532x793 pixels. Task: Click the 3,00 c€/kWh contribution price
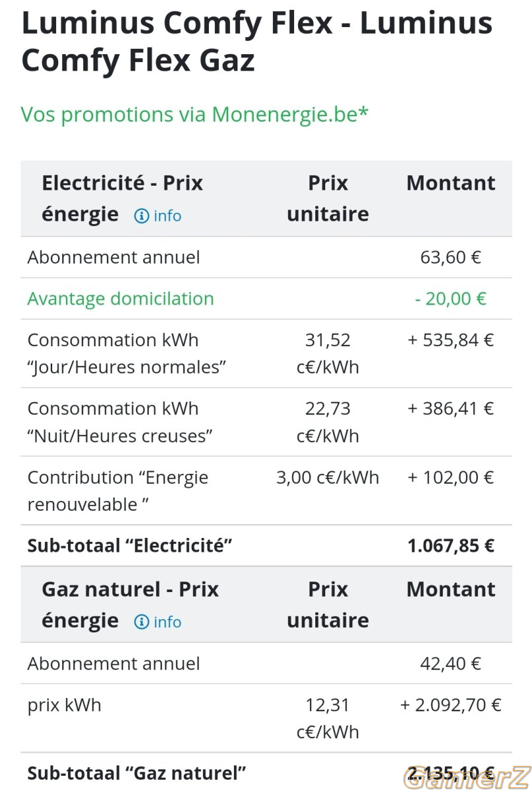(x=328, y=478)
